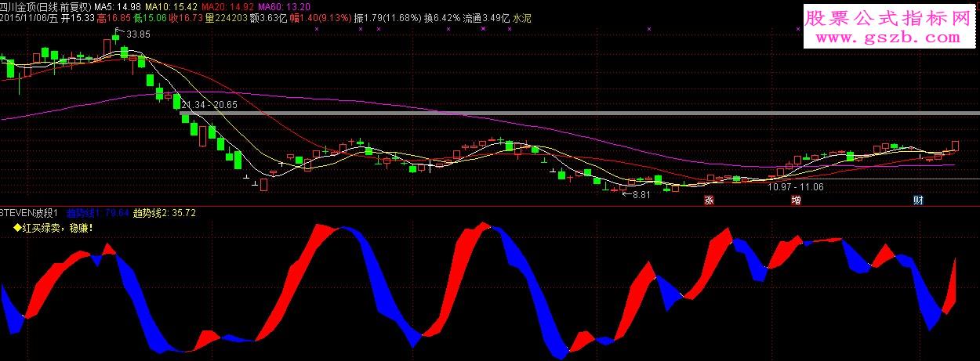Click the STEVEN波段1 indicator name

tap(29, 212)
